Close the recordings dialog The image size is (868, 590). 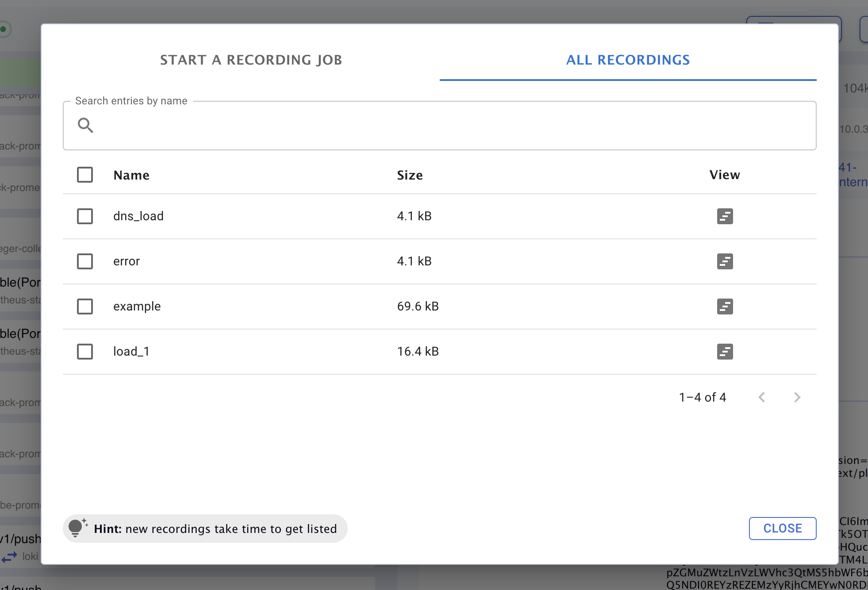[x=782, y=528]
